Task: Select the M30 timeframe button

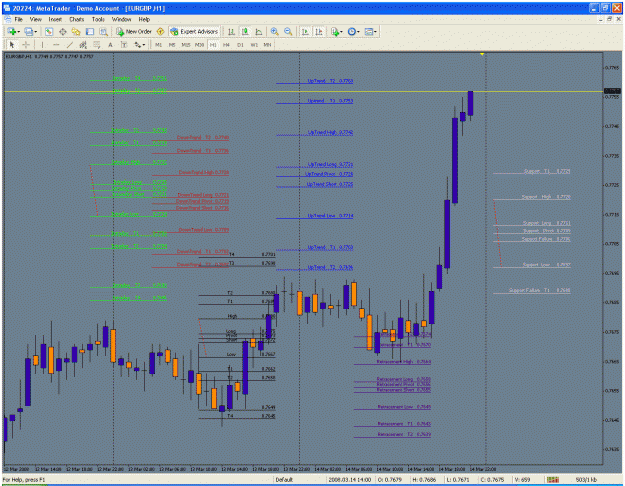Action: pos(199,45)
